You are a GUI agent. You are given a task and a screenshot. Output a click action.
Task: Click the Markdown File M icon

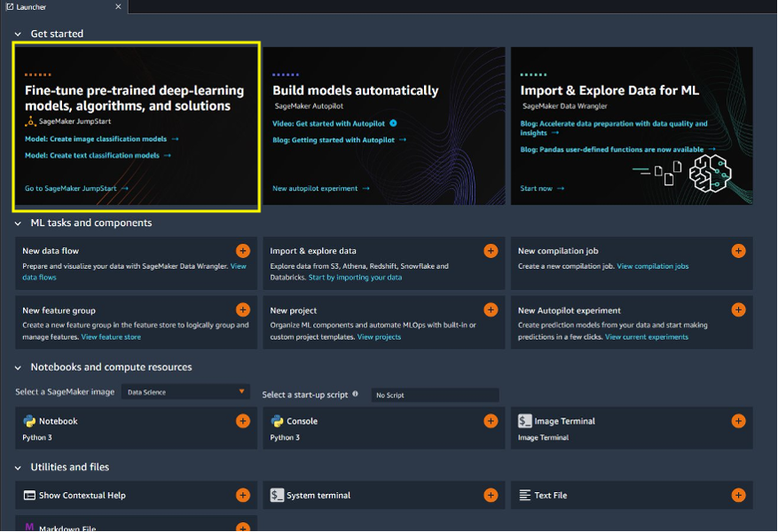click(29, 527)
